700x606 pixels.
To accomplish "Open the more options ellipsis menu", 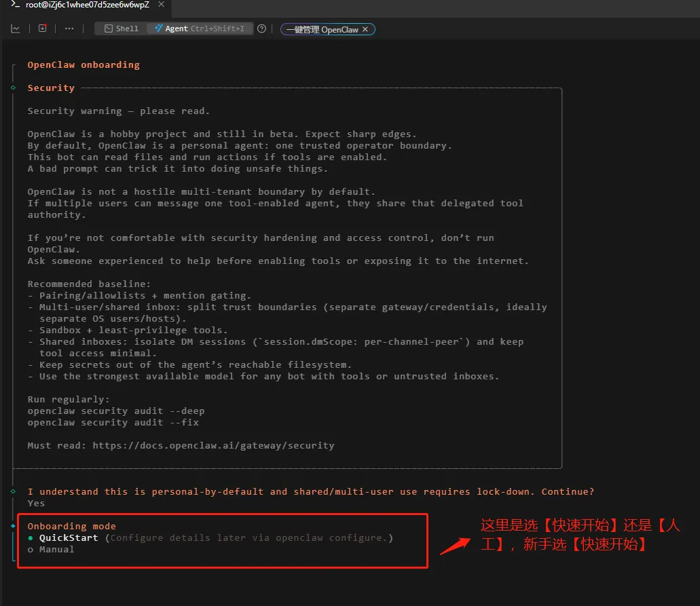I will pos(69,29).
